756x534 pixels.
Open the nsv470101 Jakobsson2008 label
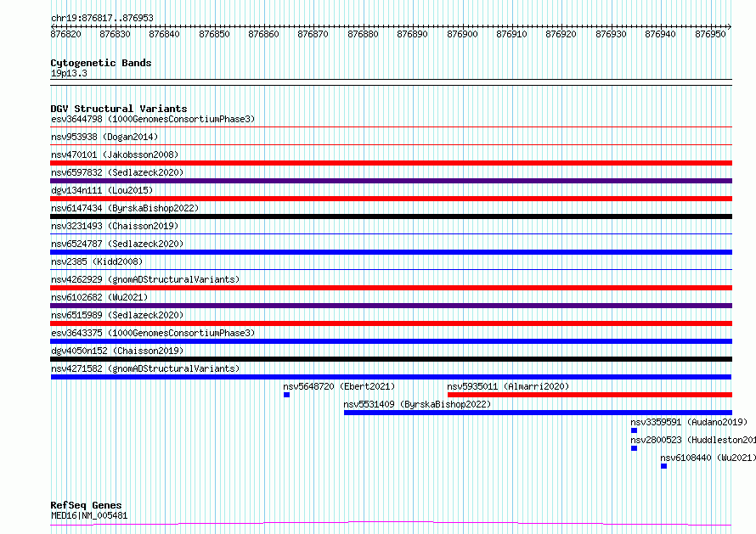[115, 155]
